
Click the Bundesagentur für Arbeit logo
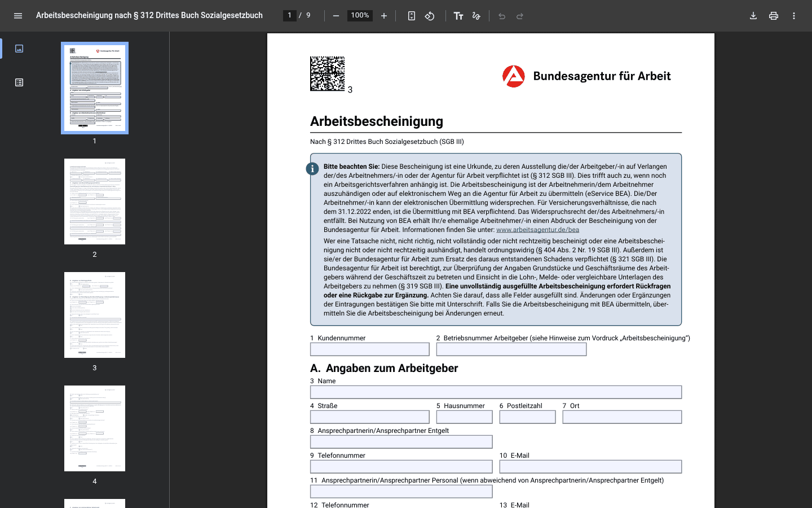586,76
